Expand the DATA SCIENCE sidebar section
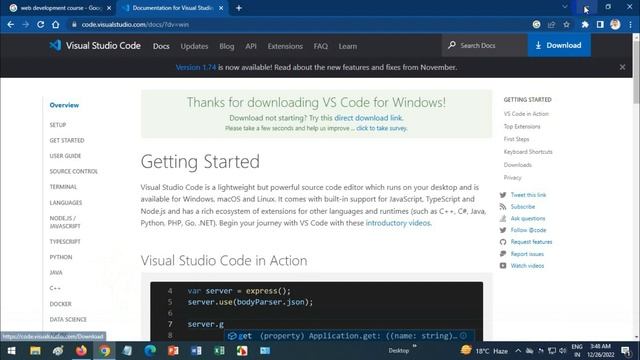 coord(68,320)
